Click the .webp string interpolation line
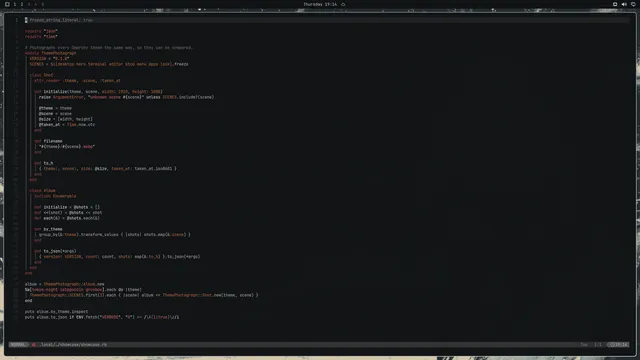Image resolution: width=640 pixels, height=360 pixels. [67, 147]
